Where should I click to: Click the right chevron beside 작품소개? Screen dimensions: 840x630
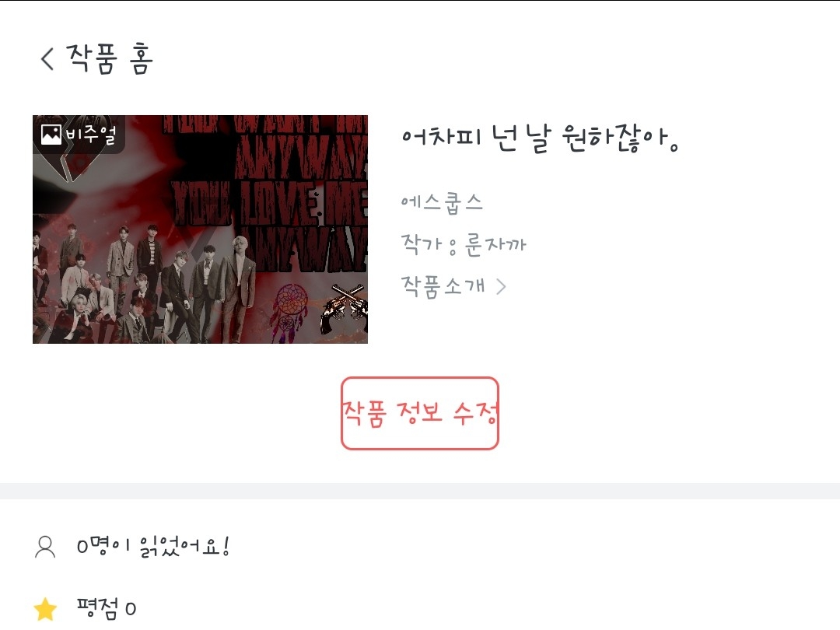coord(501,287)
